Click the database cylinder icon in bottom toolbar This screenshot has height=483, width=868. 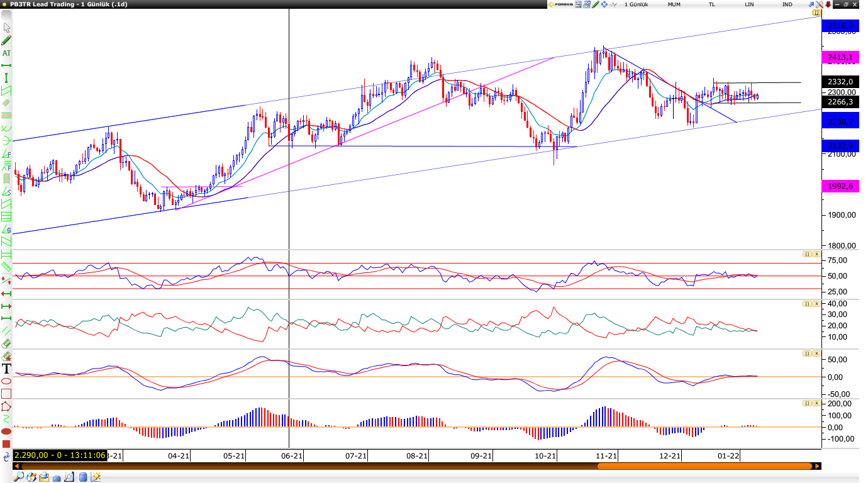pos(83,477)
